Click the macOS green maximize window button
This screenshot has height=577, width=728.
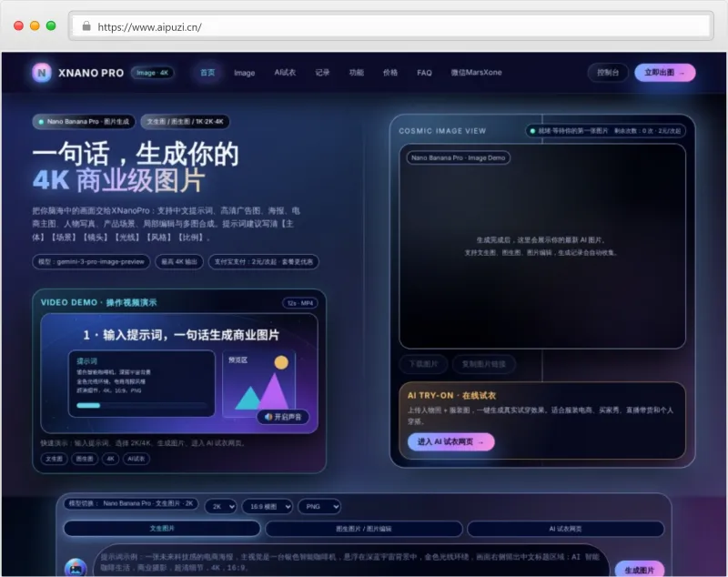pos(51,26)
